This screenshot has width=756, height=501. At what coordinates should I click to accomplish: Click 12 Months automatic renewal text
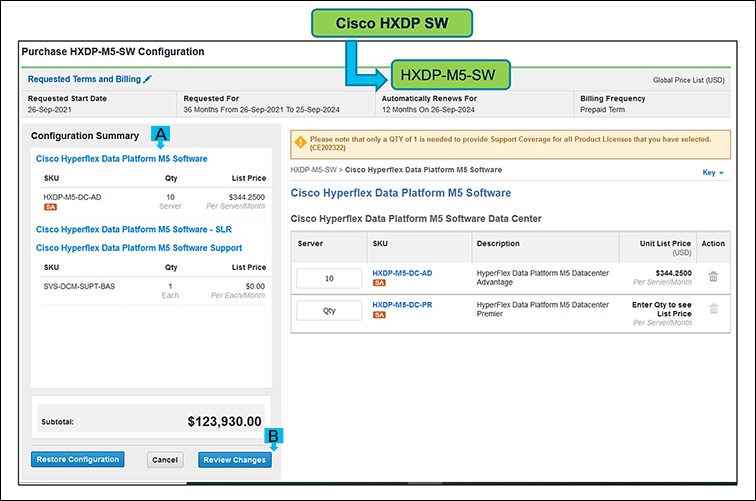(x=428, y=109)
